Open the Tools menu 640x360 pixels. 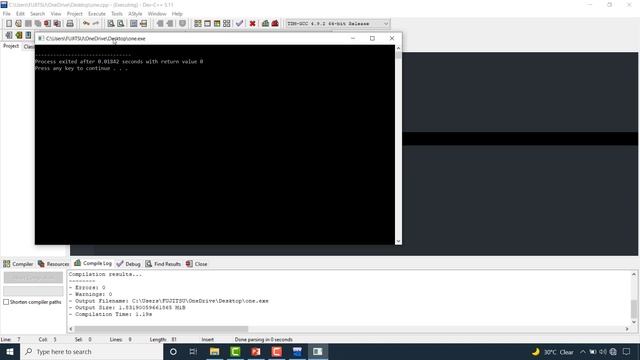[117, 14]
